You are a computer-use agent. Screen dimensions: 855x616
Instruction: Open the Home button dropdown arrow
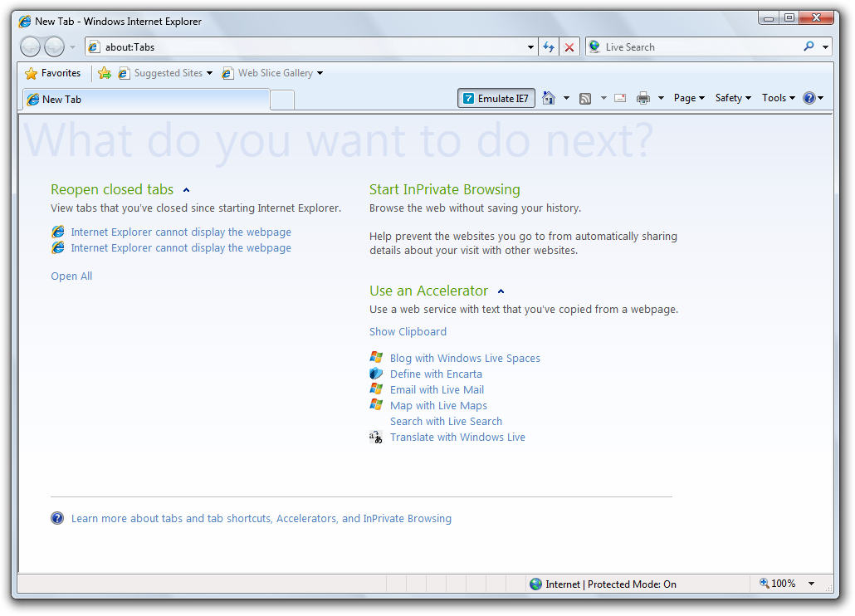[567, 98]
